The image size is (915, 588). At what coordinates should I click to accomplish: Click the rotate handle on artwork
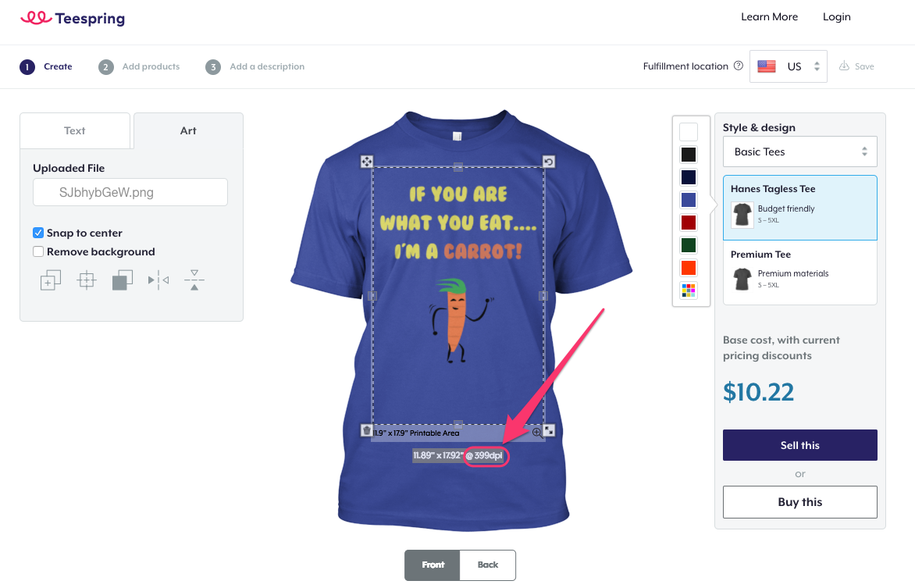[x=549, y=162]
